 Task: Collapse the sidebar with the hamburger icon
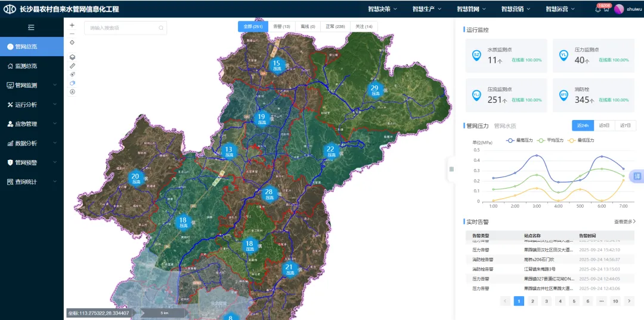point(31,27)
